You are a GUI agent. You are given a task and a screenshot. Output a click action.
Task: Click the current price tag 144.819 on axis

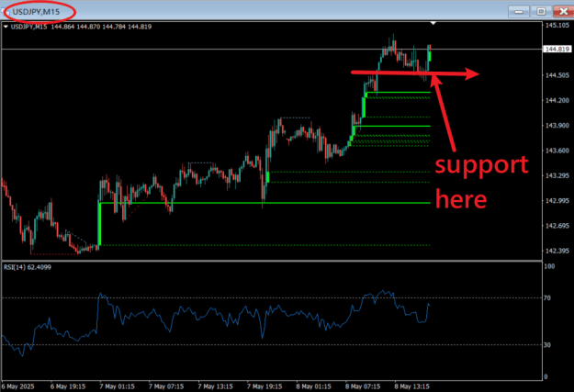(x=557, y=49)
